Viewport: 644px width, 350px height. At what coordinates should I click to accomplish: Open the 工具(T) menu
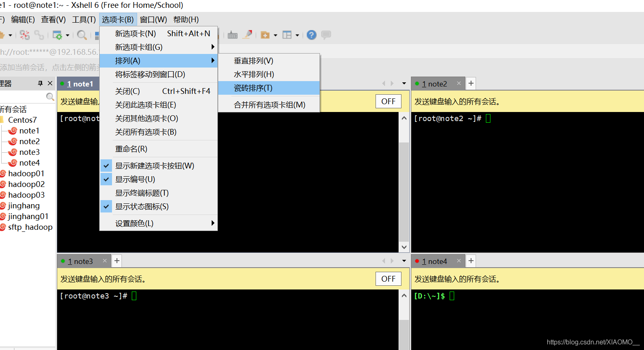point(84,19)
